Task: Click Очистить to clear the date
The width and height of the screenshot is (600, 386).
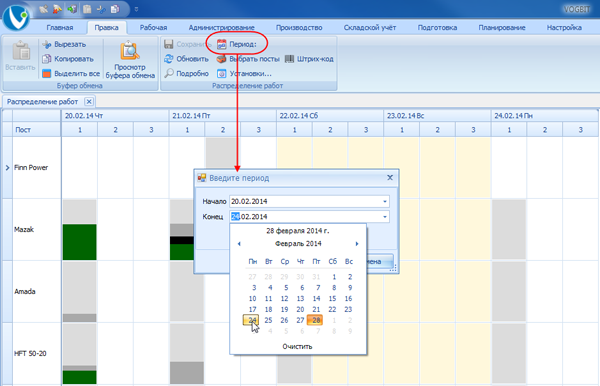Action: [297, 347]
